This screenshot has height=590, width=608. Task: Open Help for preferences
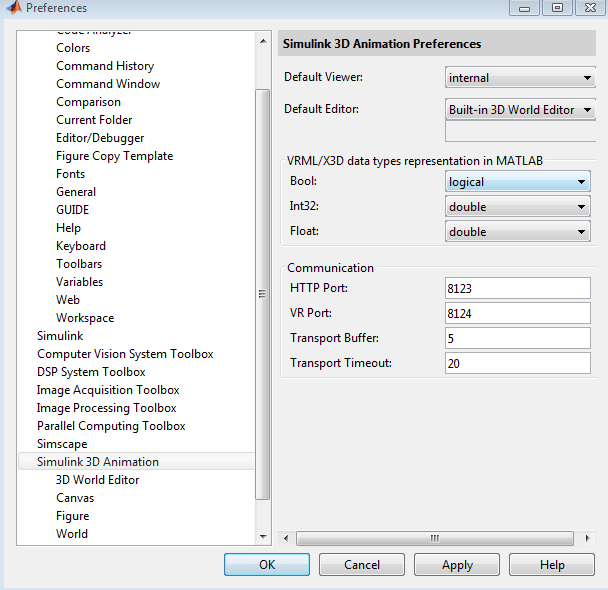tap(552, 565)
